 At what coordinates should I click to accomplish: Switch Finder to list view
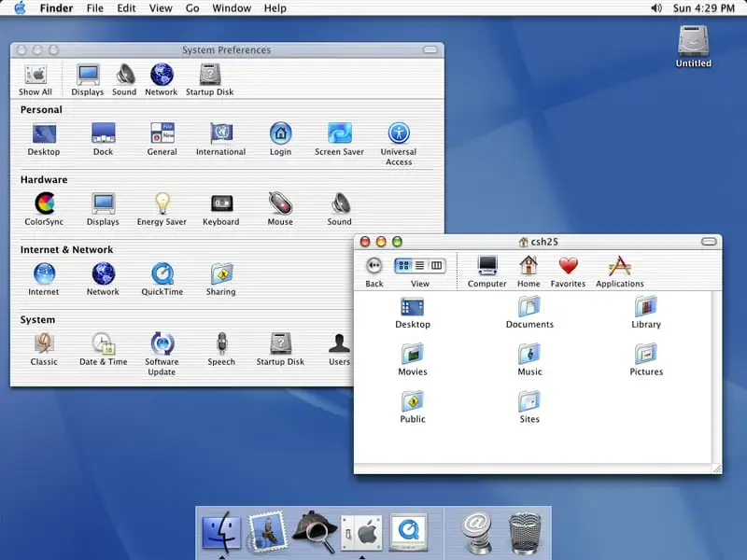pos(420,265)
